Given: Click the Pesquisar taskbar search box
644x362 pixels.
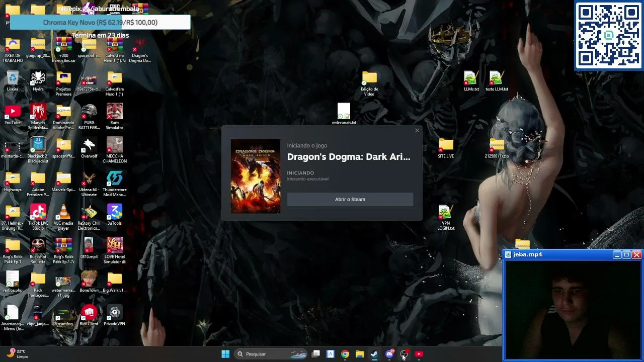Looking at the screenshot, I should tap(272, 354).
